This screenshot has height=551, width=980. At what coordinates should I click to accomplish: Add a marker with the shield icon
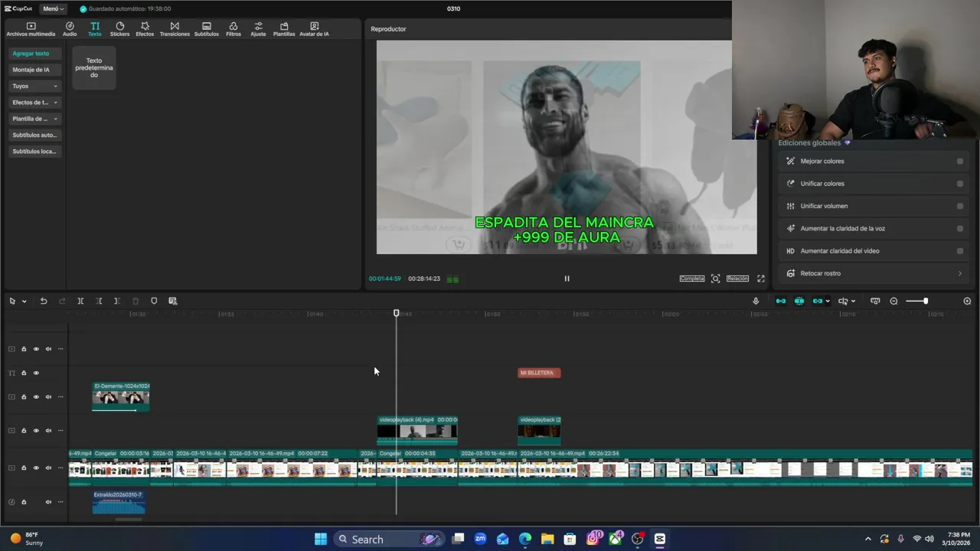point(154,302)
